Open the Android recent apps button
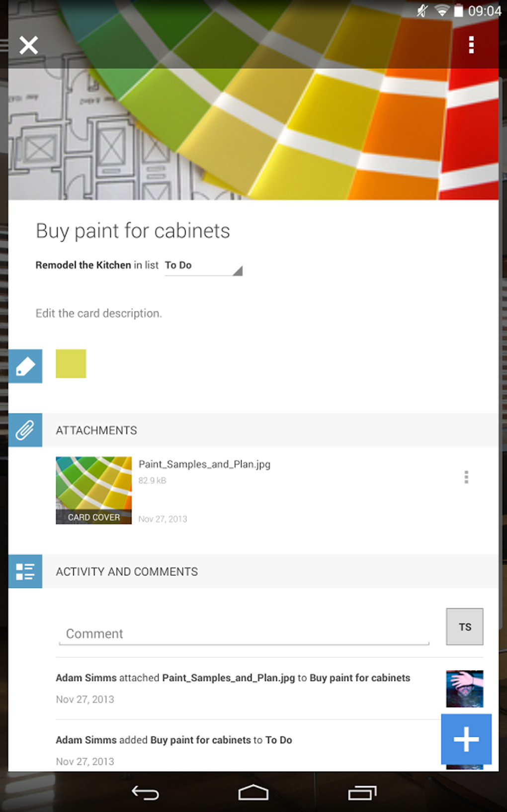The width and height of the screenshot is (507, 812). [362, 793]
